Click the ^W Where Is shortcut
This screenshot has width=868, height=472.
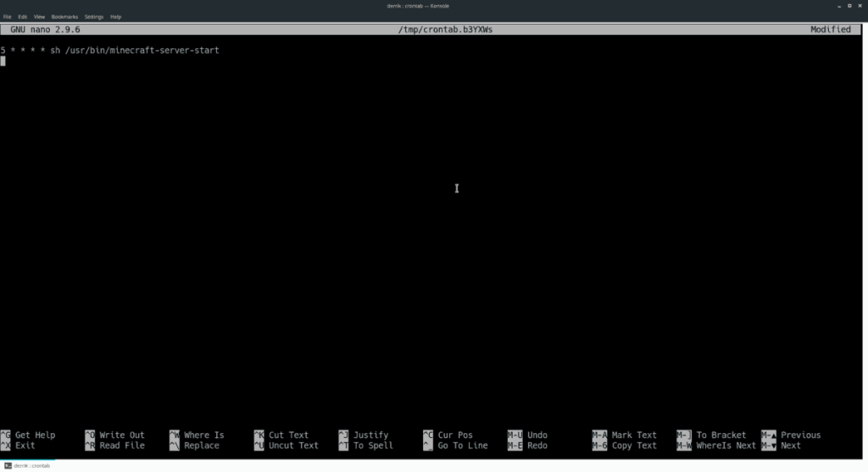(x=197, y=436)
